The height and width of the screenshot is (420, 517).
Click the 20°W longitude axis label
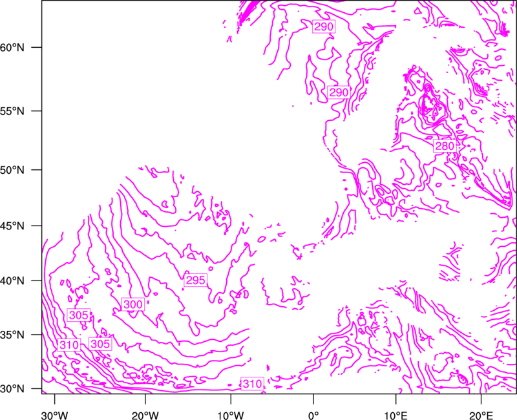click(x=145, y=415)
